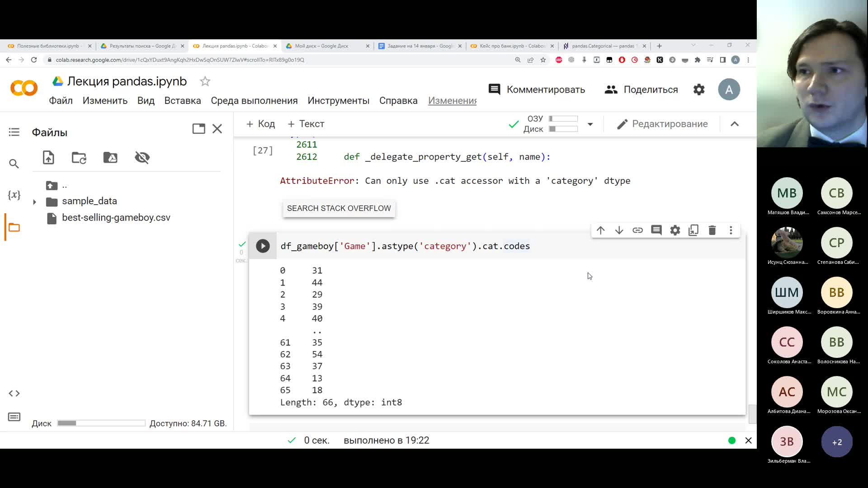The image size is (868, 488).
Task: Select the Files folder sidebar icon
Action: click(x=14, y=227)
